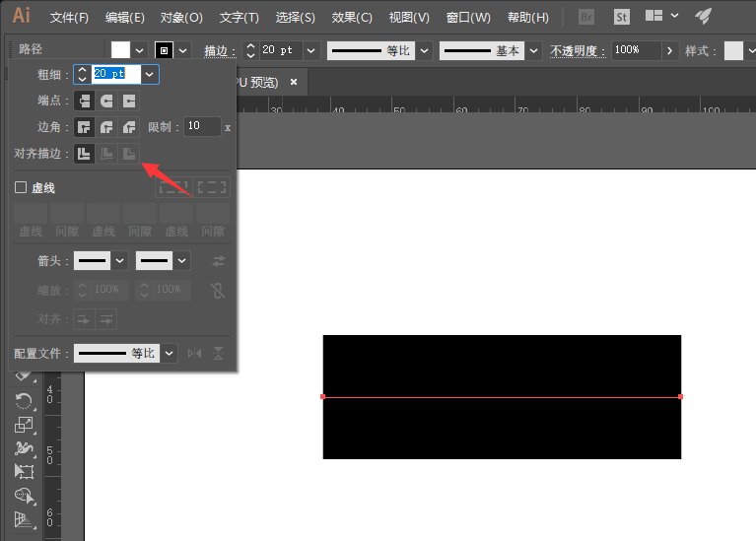This screenshot has width=756, height=541.
Task: Open the start arrowhead dropdown
Action: point(119,261)
